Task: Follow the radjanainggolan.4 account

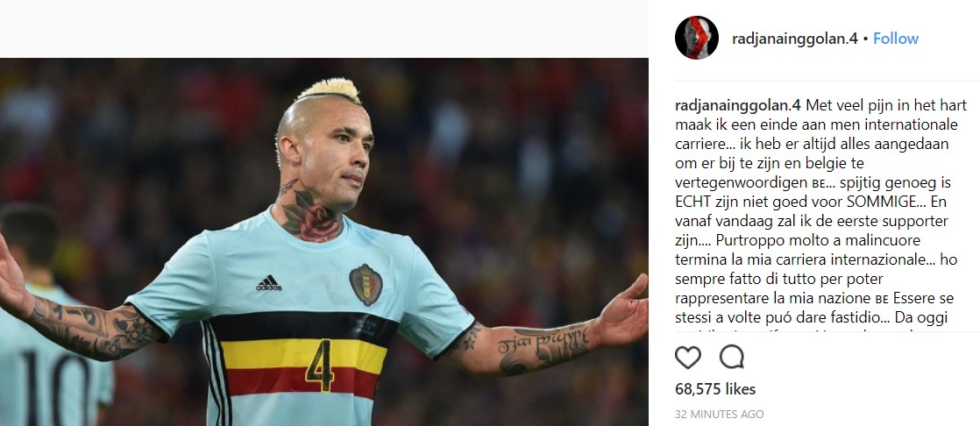Action: pos(896,38)
